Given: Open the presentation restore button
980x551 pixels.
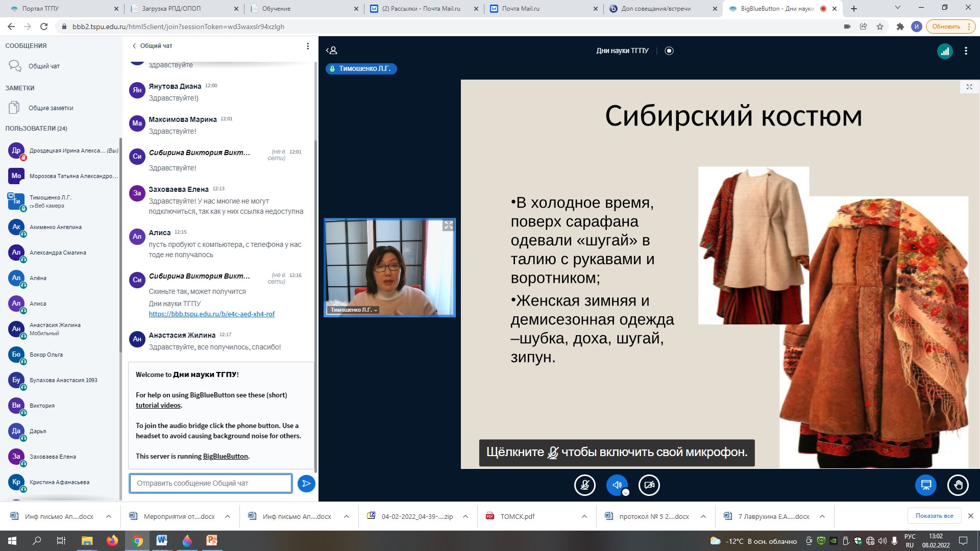Looking at the screenshot, I should 926,485.
